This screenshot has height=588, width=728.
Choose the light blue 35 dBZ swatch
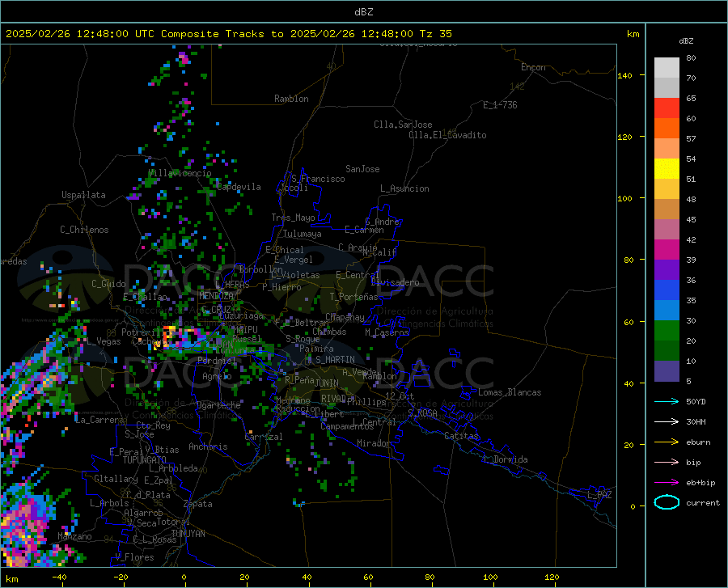tap(667, 310)
